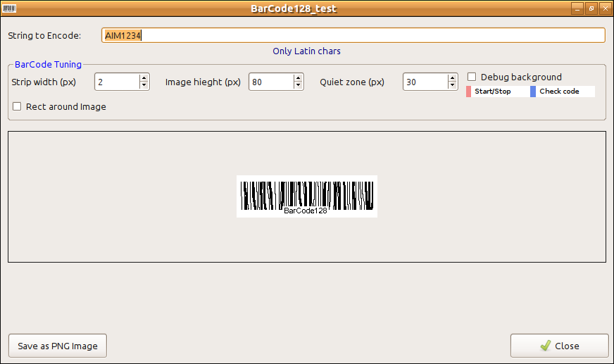The image size is (614, 364).
Task: Minimize the BarCode128_test window
Action: pos(577,8)
